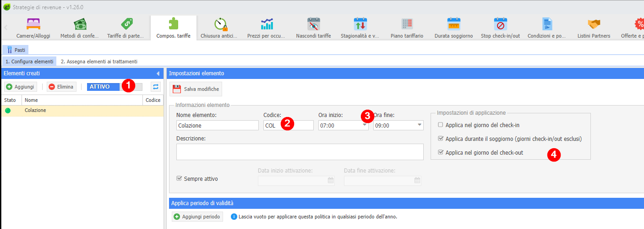This screenshot has width=644, height=229.
Task: Select the Colazione row in the list
Action: (x=82, y=111)
